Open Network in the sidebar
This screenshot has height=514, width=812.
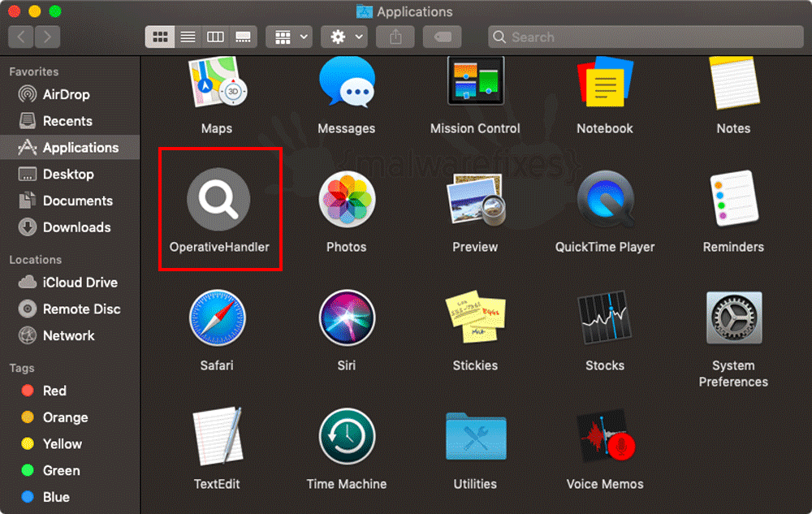70,336
